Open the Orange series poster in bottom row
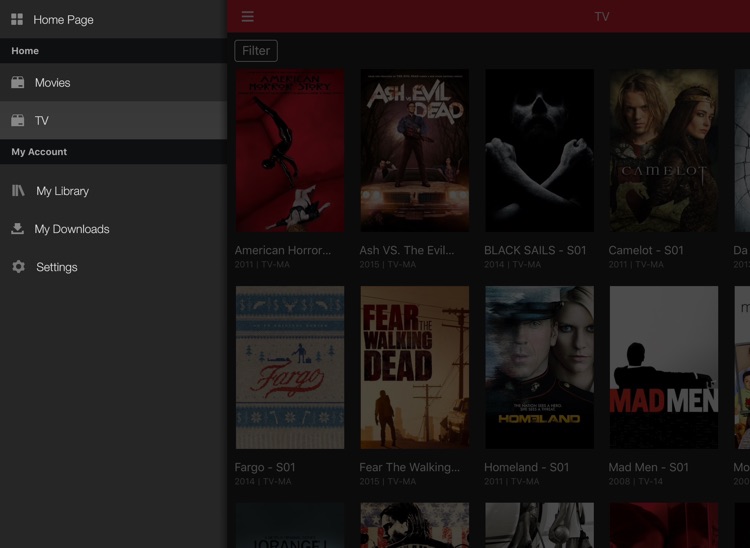 pyautogui.click(x=290, y=525)
